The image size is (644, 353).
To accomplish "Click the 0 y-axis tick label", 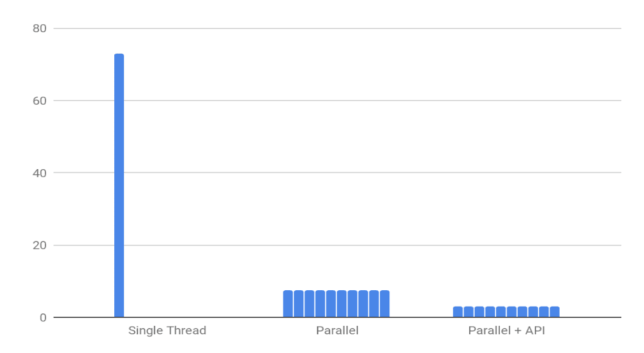I will coord(42,317).
